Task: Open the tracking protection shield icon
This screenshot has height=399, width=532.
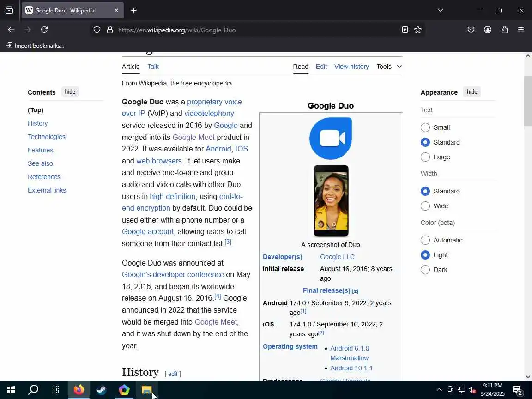Action: click(x=97, y=30)
